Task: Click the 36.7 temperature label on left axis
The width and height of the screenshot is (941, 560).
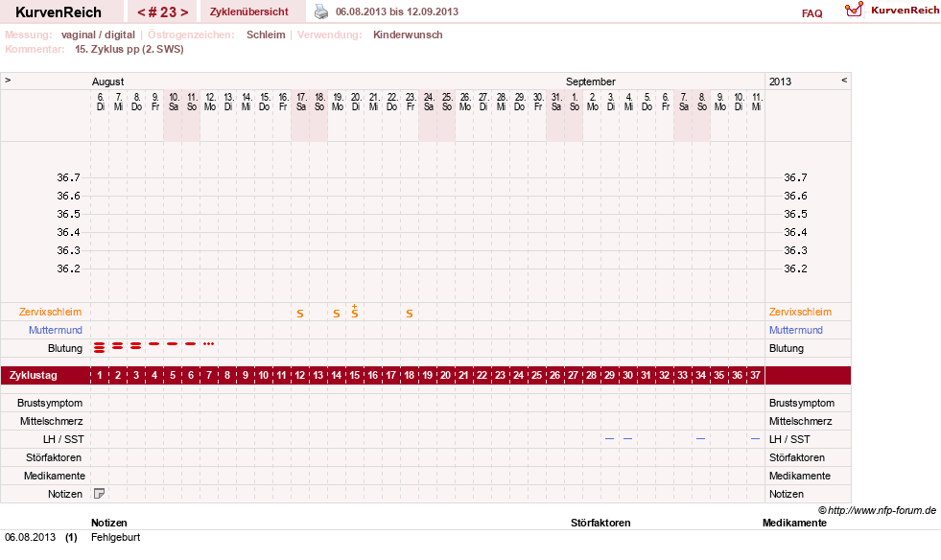Action: (68, 177)
